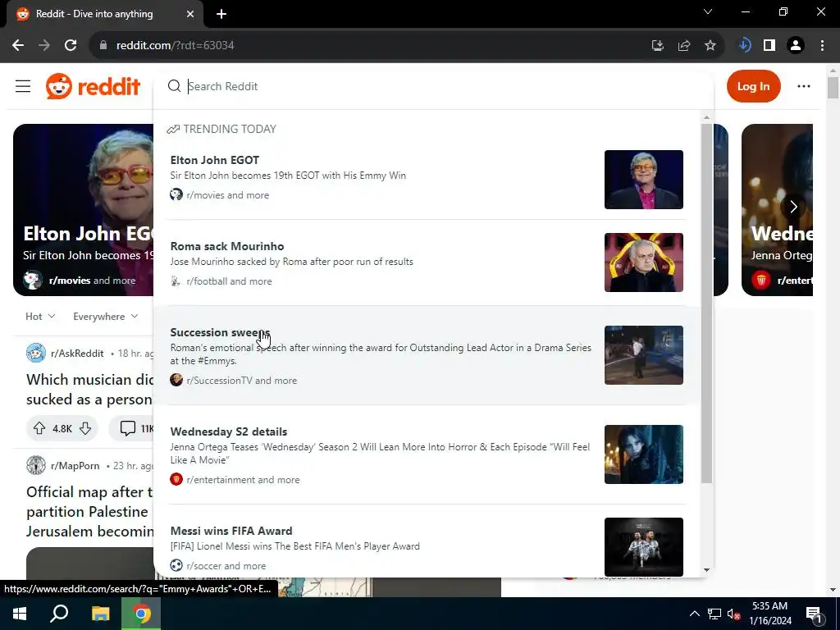This screenshot has height=630, width=840.
Task: Open the r/AskReddit community link
Action: [x=77, y=353]
